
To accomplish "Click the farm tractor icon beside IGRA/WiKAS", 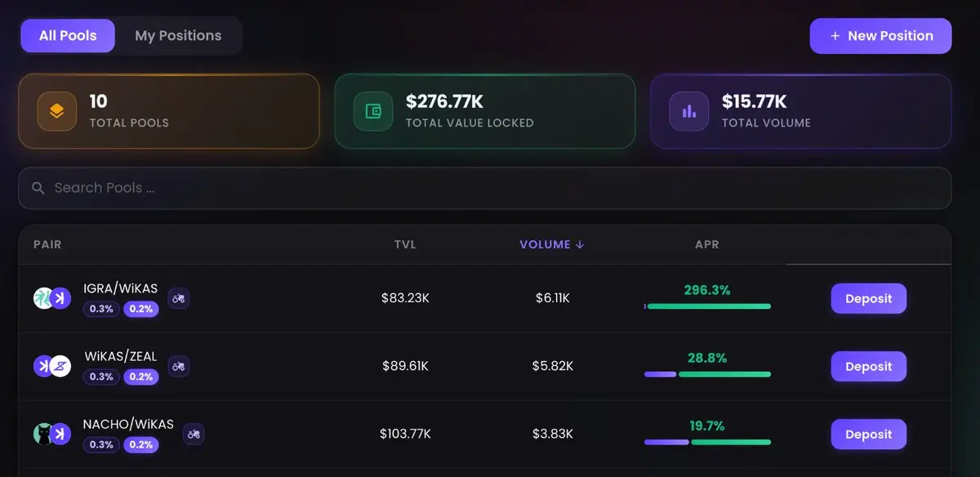I will click(x=179, y=299).
